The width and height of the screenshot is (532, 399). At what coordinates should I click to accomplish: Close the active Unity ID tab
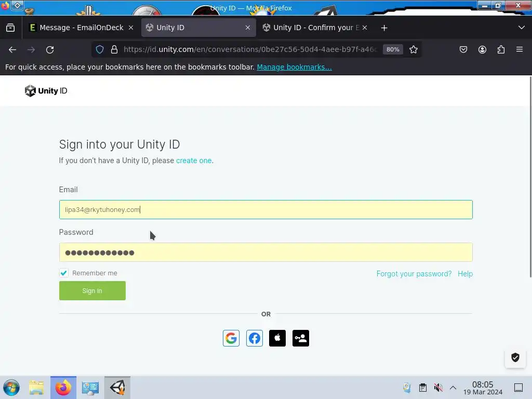point(248,28)
